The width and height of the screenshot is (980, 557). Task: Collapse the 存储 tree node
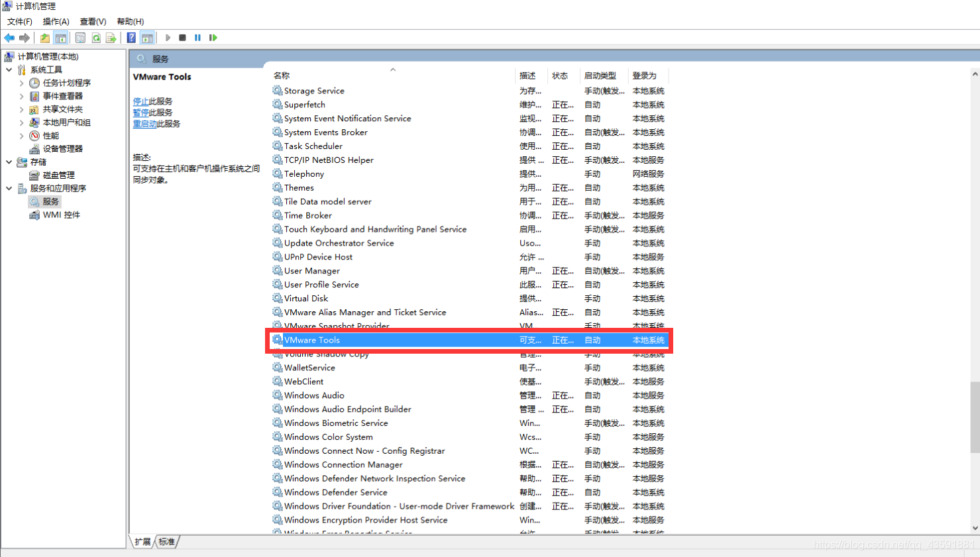pyautogui.click(x=9, y=162)
